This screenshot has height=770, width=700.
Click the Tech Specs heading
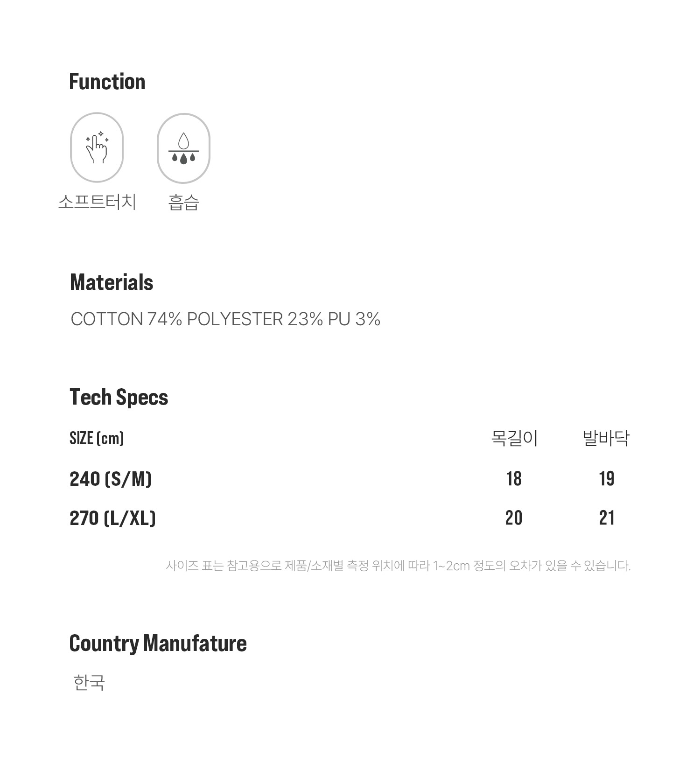point(119,397)
